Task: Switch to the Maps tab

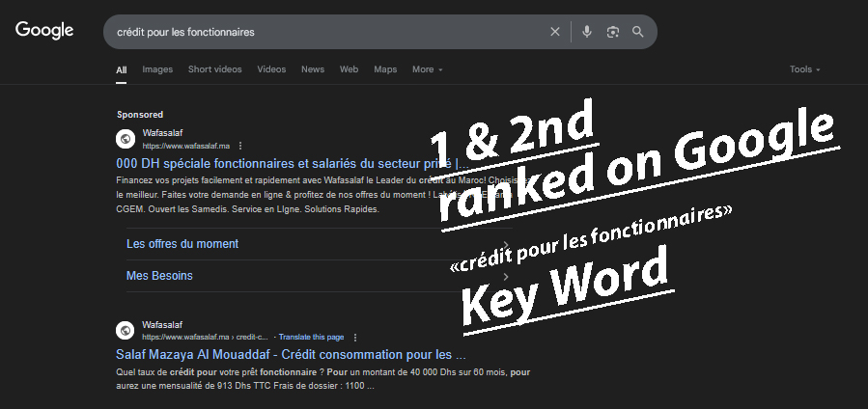Action: tap(385, 69)
